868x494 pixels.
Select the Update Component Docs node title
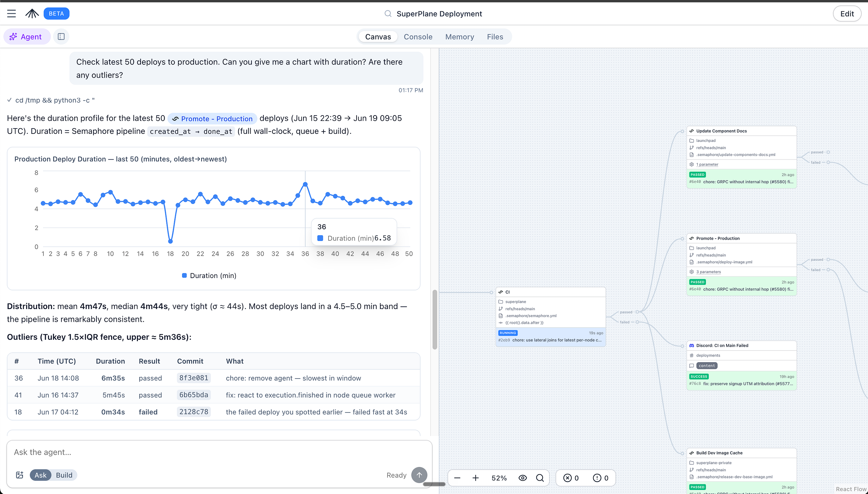click(x=721, y=131)
